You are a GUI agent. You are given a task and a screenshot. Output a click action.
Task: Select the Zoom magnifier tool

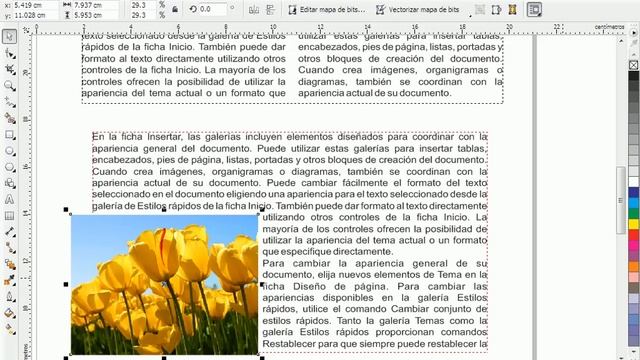9,86
